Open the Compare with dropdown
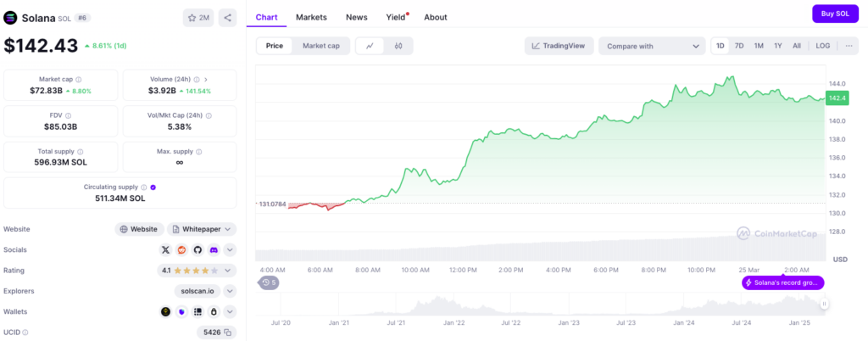This screenshot has width=868, height=341. [652, 46]
